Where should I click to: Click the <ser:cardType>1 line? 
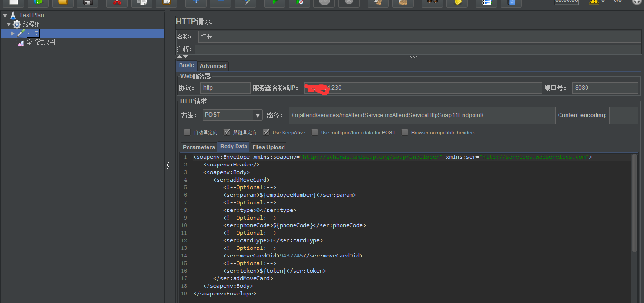pyautogui.click(x=273, y=240)
